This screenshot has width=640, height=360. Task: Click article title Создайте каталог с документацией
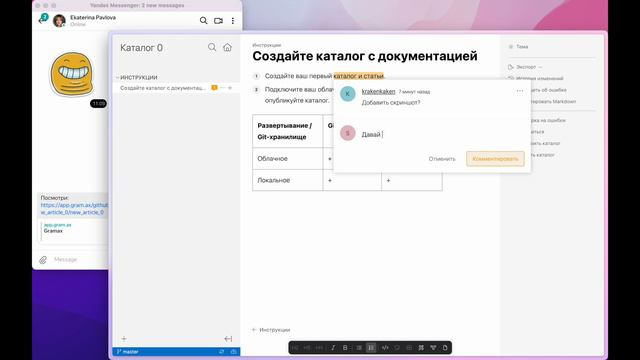[365, 56]
